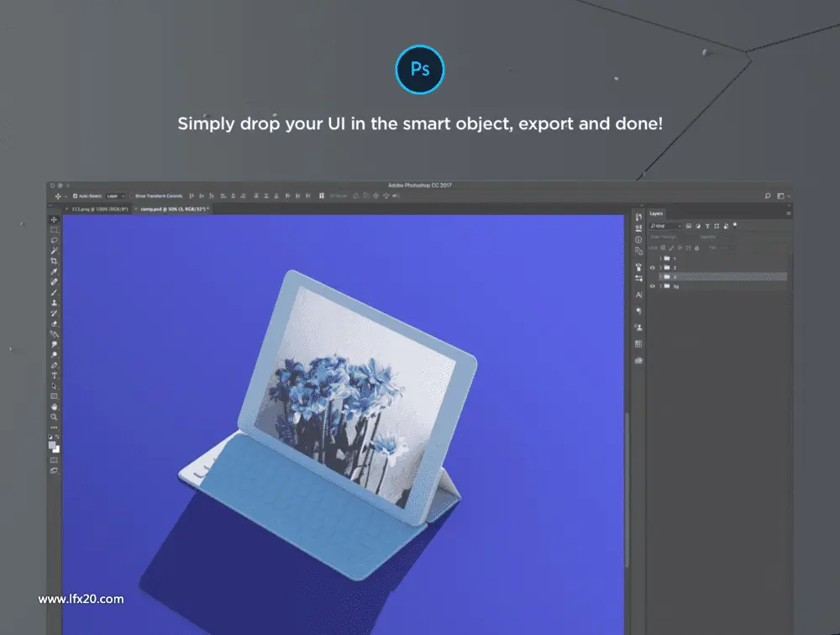Screen dimensions: 840x635
Task: Select the Move tool in the toolbox
Action: [54, 219]
